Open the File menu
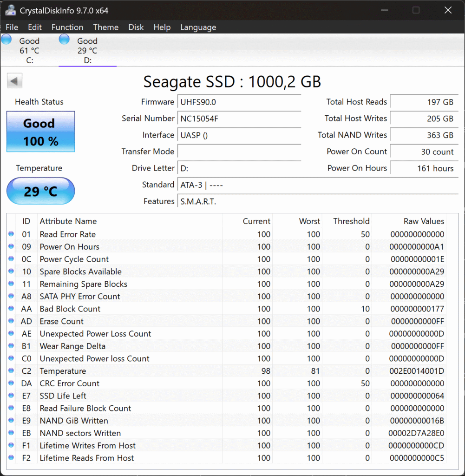Viewport: 465px width, 476px height. 12,27
